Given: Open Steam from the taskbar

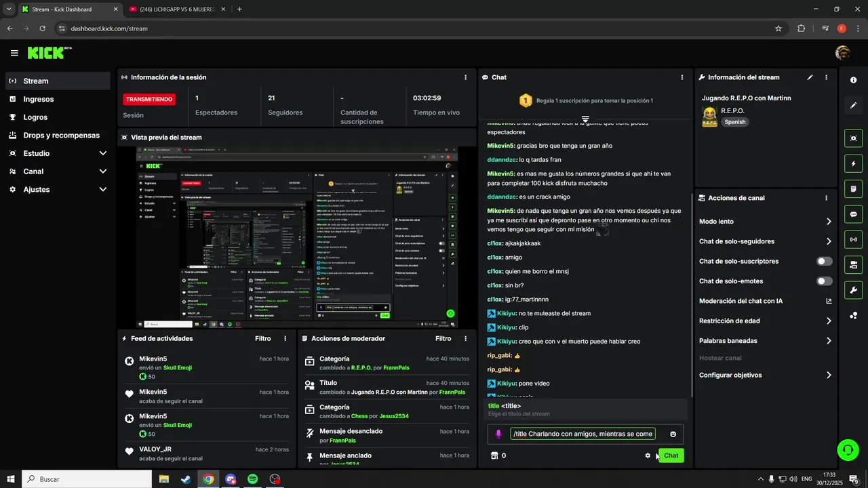Looking at the screenshot, I should pyautogui.click(x=186, y=479).
